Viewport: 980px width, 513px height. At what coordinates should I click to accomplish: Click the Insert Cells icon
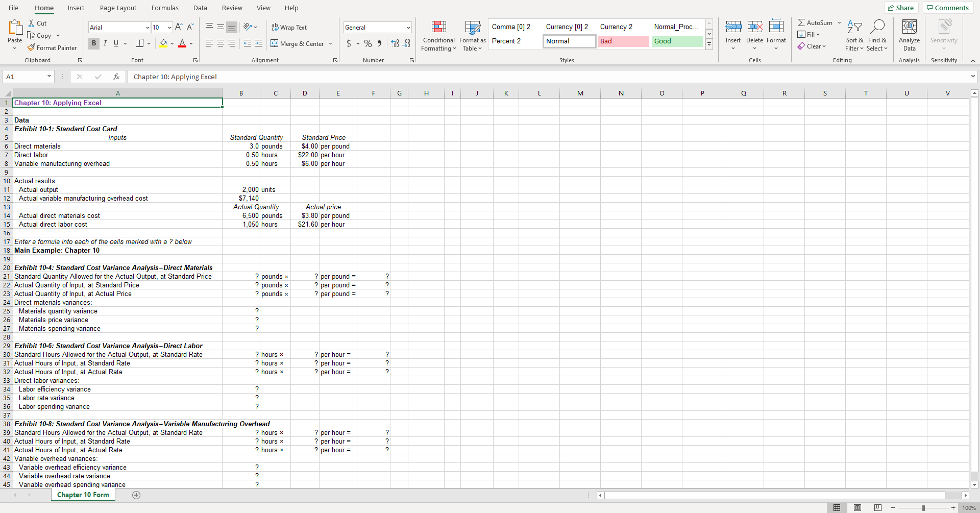point(733,26)
